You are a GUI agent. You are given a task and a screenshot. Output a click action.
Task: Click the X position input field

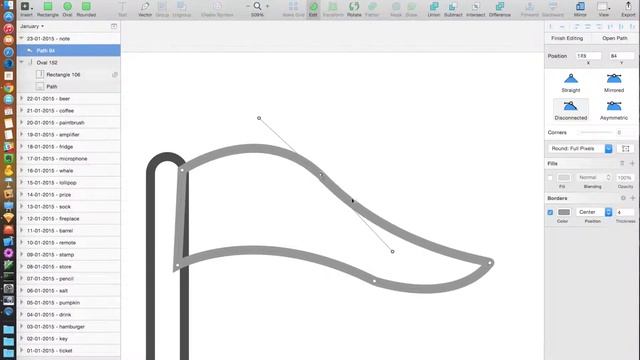pyautogui.click(x=588, y=56)
